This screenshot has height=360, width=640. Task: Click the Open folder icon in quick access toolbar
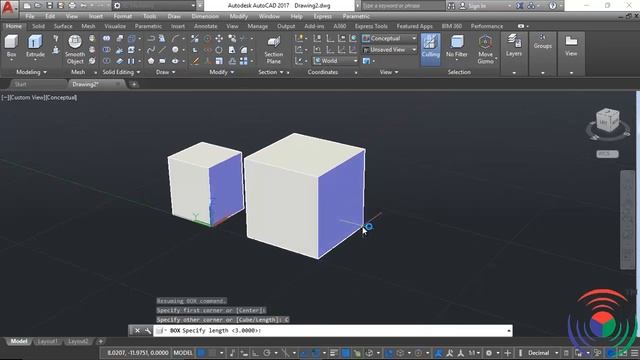[x=38, y=6]
